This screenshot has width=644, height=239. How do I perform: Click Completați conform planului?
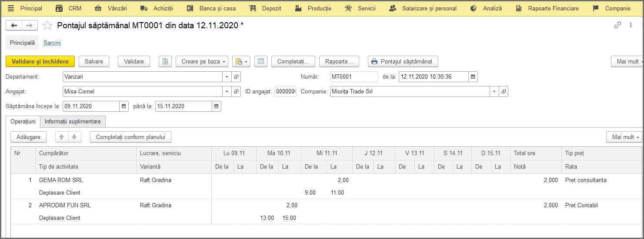click(131, 137)
